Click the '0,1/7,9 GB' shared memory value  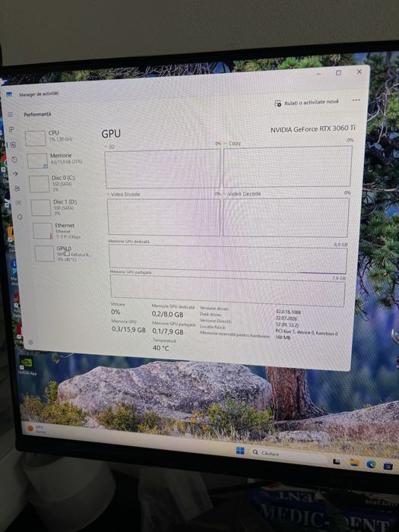[168, 331]
